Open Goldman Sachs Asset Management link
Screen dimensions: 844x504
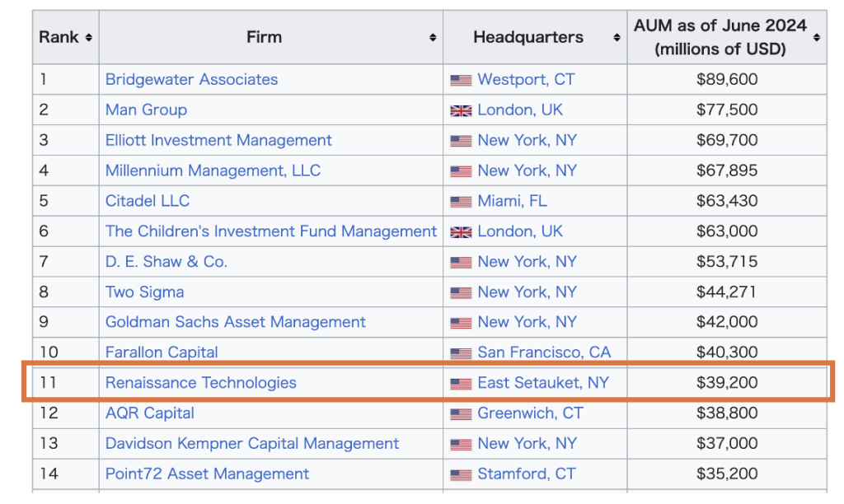235,322
